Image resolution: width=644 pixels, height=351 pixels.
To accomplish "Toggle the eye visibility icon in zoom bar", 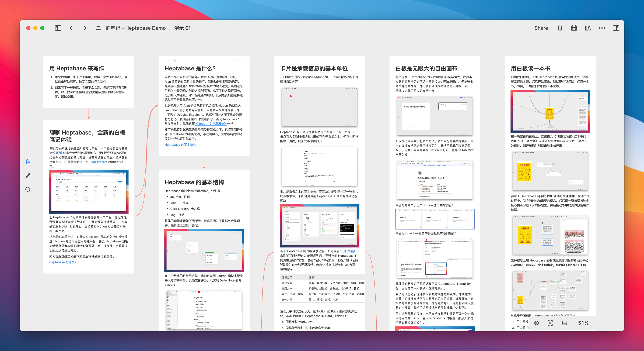I will (536, 323).
